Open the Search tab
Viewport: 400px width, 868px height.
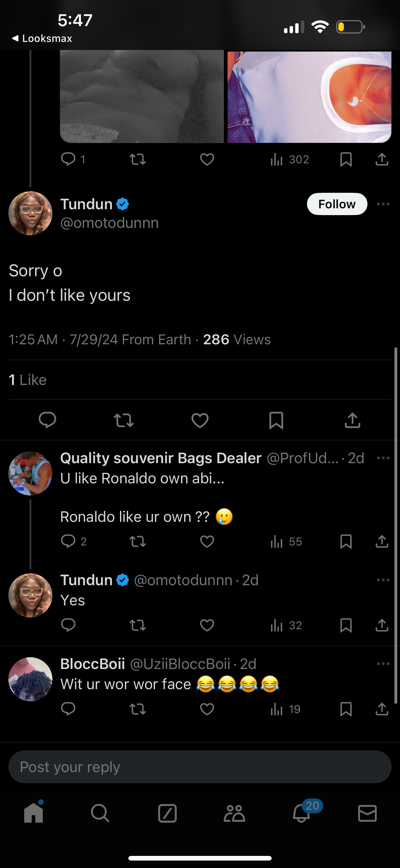[100, 813]
